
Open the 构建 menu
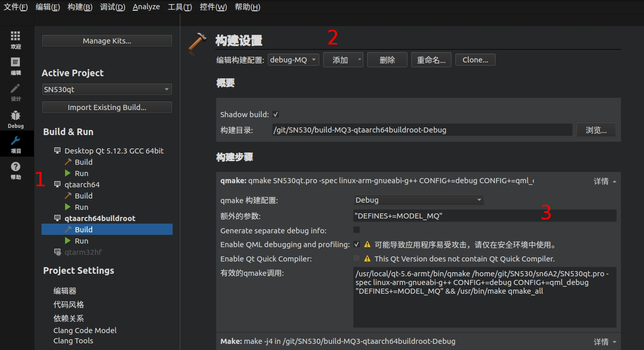point(79,7)
